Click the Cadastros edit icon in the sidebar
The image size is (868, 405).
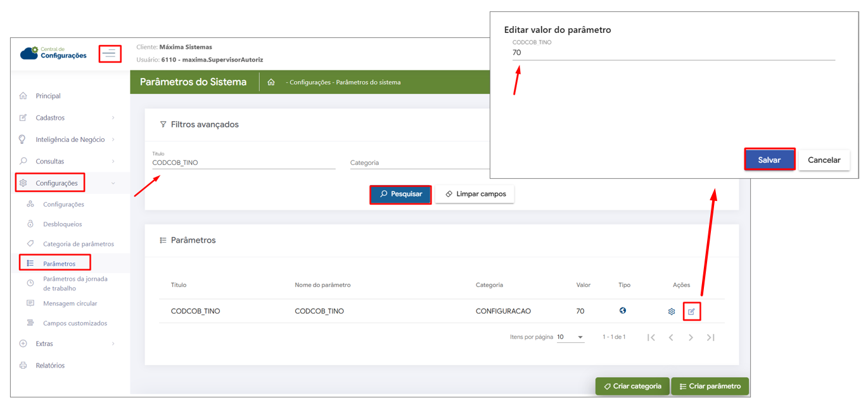tap(23, 118)
